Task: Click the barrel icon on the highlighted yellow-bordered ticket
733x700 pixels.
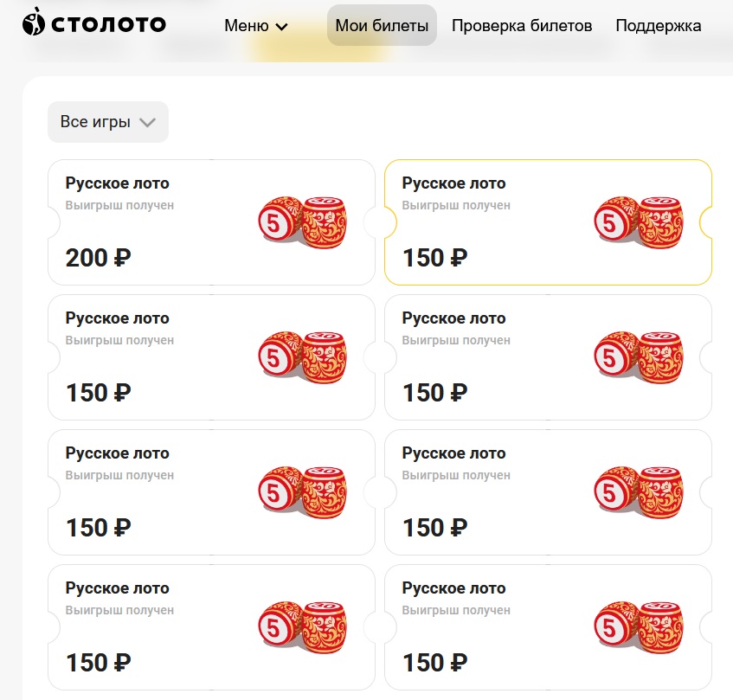Action: 640,222
